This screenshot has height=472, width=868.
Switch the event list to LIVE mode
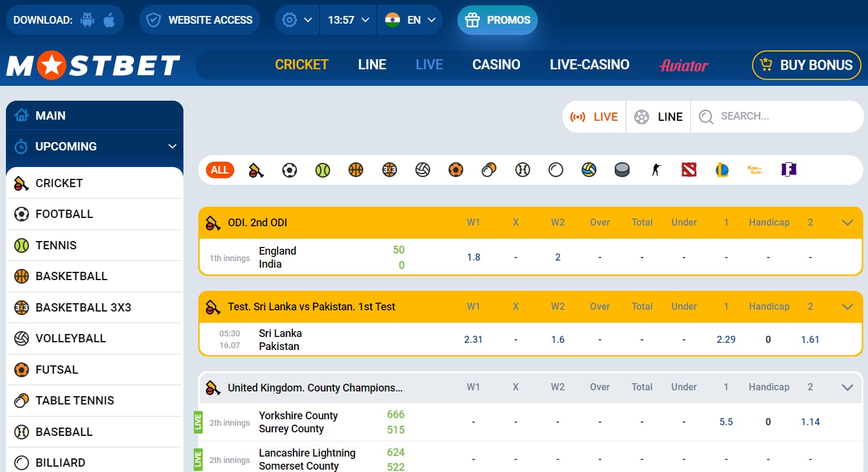pyautogui.click(x=594, y=117)
